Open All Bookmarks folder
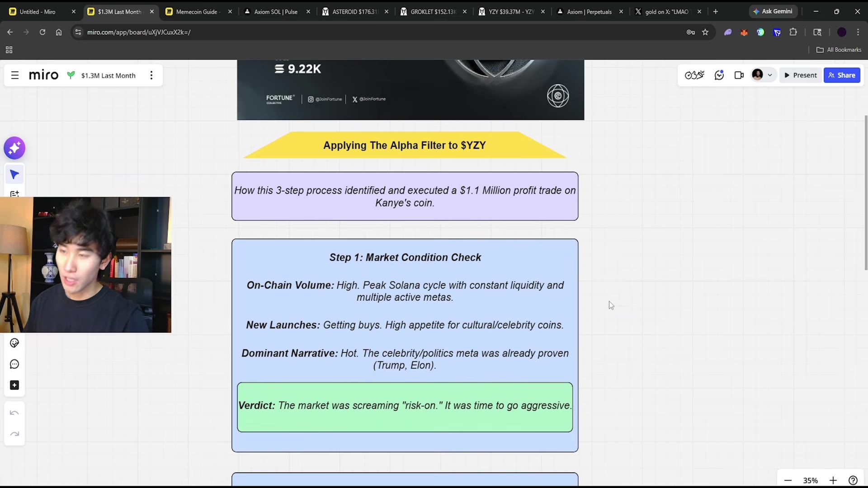The width and height of the screenshot is (868, 488). 839,50
